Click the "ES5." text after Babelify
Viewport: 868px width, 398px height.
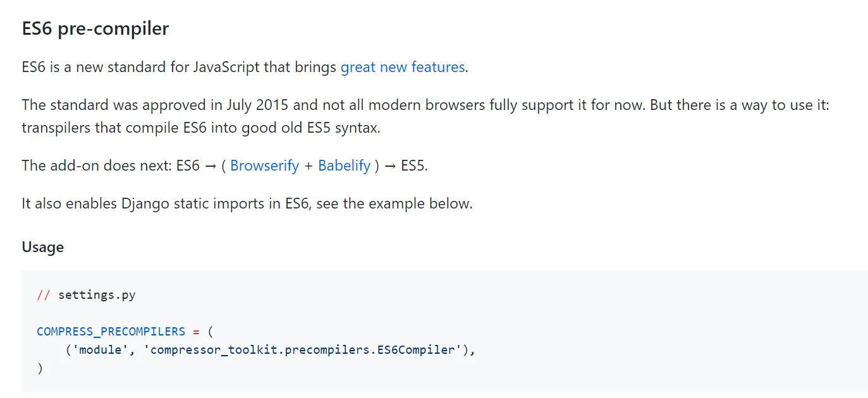[414, 166]
